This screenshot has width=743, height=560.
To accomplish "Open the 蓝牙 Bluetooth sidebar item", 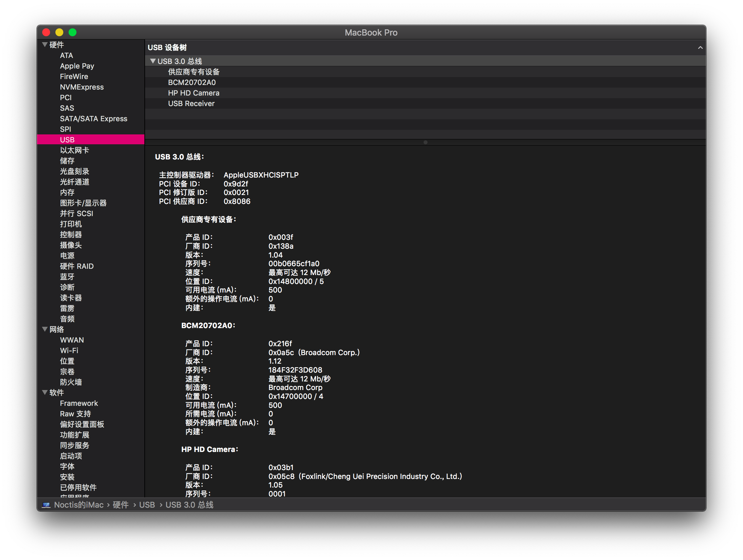I will point(67,277).
